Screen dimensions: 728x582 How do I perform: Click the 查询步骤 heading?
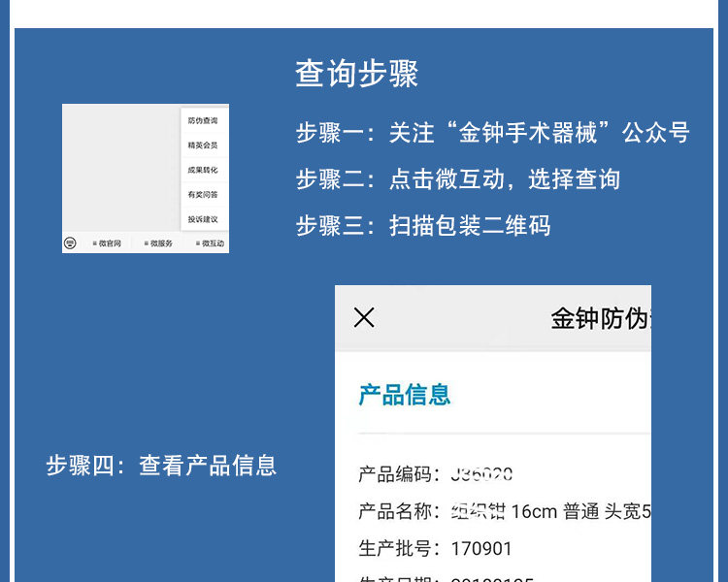pyautogui.click(x=356, y=74)
